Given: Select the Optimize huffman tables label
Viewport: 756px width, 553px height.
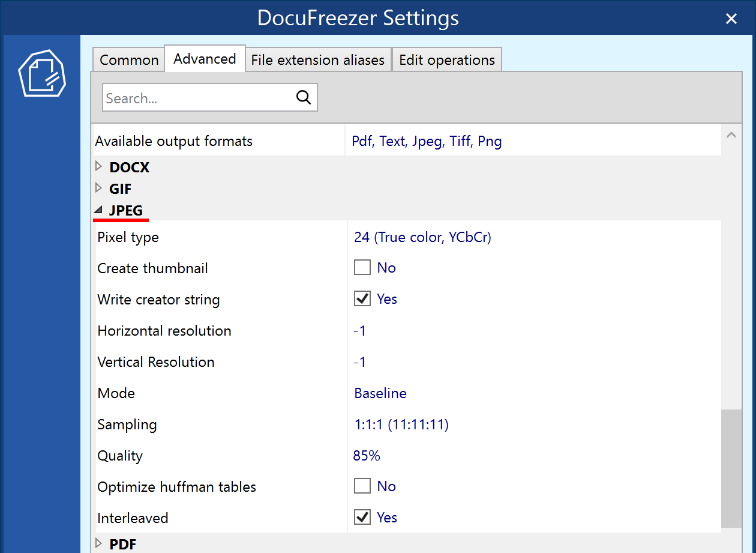Looking at the screenshot, I should [177, 487].
